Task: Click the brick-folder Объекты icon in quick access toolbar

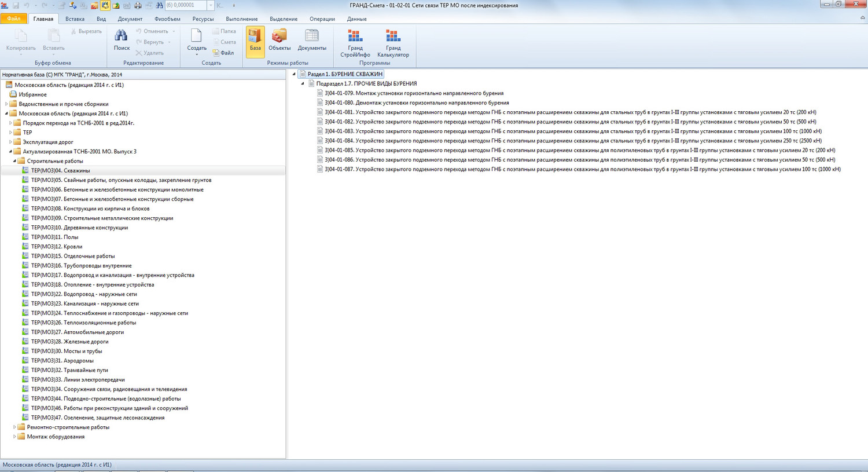Action: click(94, 5)
